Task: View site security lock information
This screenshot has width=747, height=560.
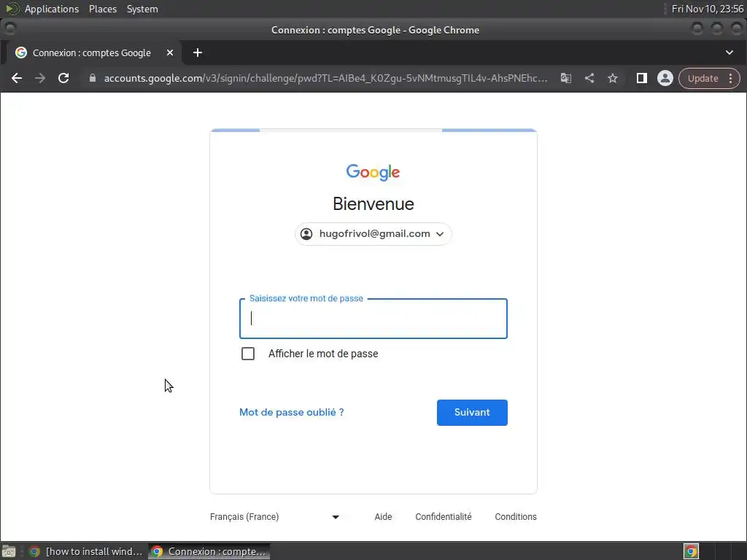Action: (x=93, y=78)
